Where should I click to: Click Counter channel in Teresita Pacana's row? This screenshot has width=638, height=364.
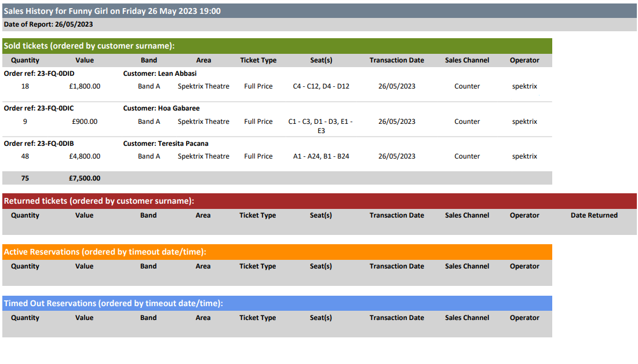point(467,156)
